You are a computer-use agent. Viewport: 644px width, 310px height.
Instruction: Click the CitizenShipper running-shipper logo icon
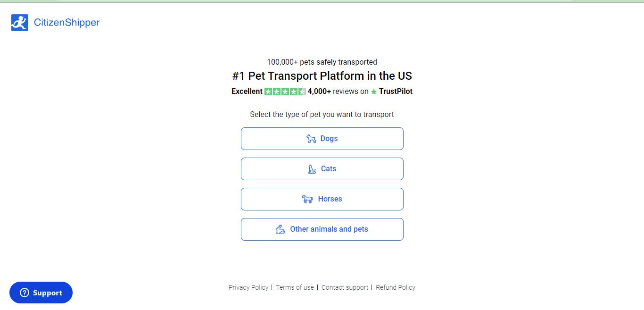(x=19, y=22)
